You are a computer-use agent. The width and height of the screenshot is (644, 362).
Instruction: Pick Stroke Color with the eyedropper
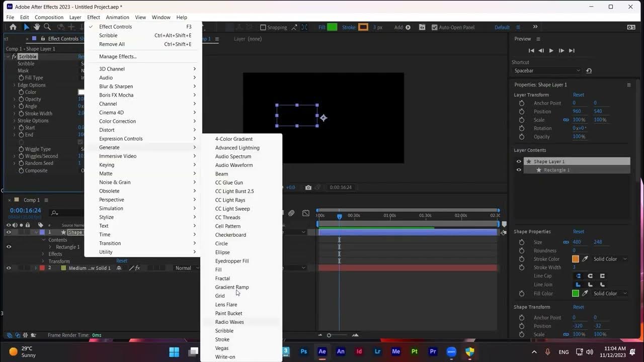585,259
